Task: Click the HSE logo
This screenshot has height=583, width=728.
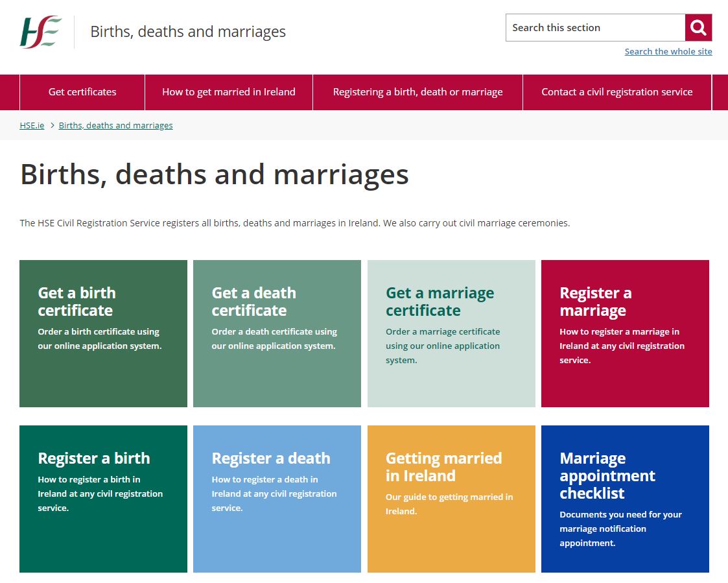Action: [x=40, y=32]
